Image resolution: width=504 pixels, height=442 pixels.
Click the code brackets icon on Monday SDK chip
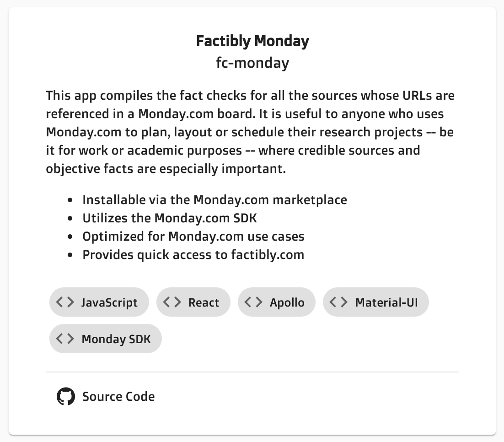(x=65, y=339)
